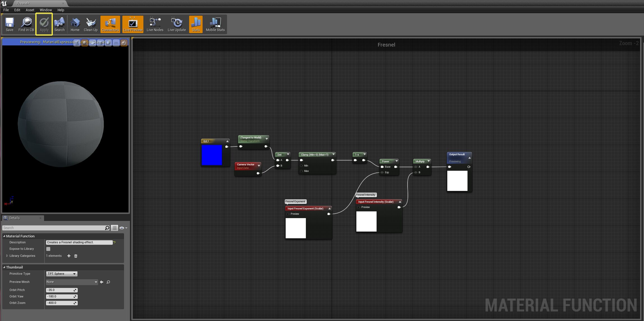Click the Live Update toolbar icon
This screenshot has height=321, width=644.
[x=177, y=24]
